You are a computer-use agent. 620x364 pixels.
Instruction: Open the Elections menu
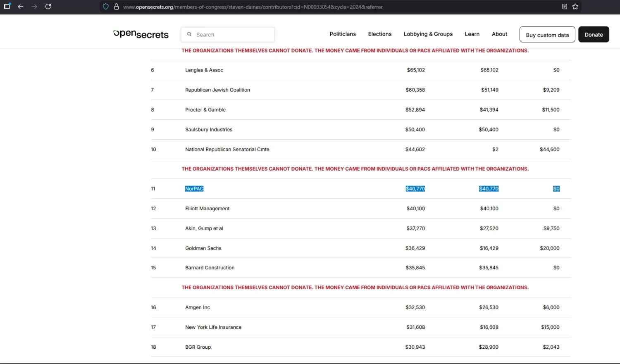(x=380, y=34)
